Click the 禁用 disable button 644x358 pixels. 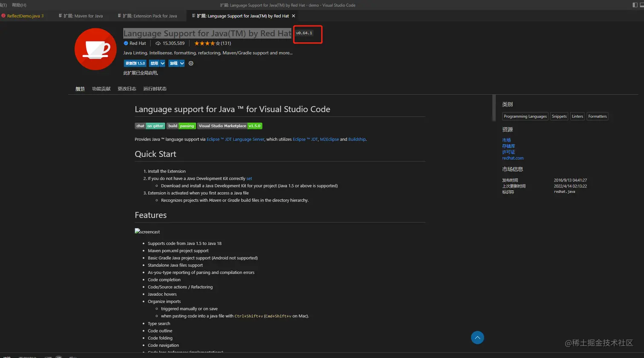tap(154, 63)
